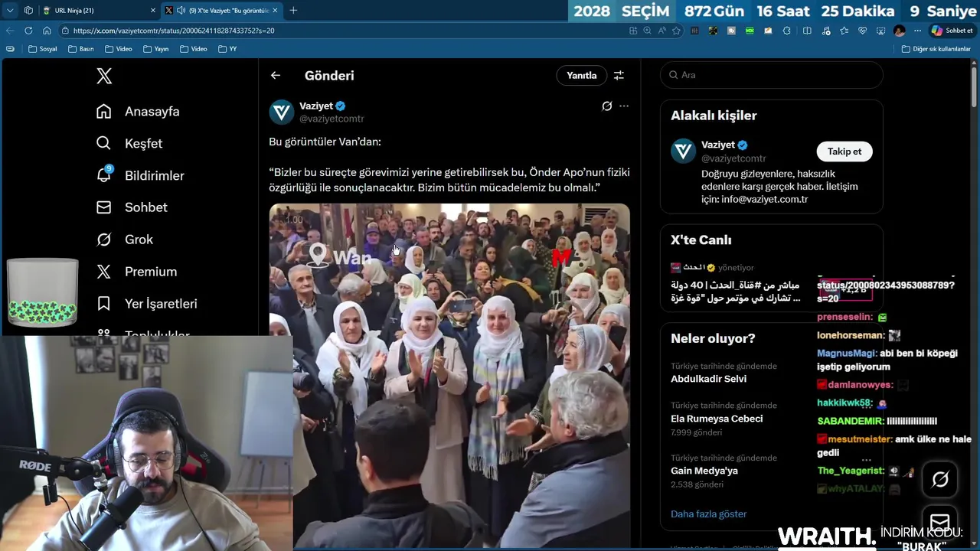Open Vaziyet profile avatar on post

282,112
